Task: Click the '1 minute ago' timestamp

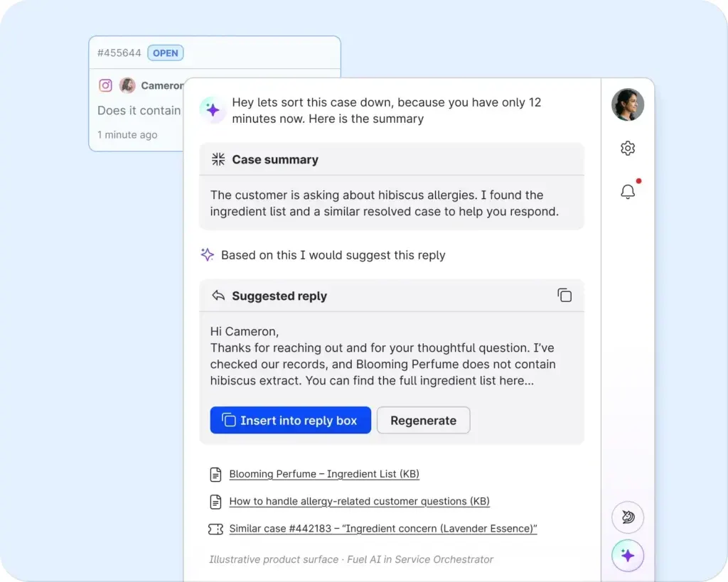Action: coord(127,134)
